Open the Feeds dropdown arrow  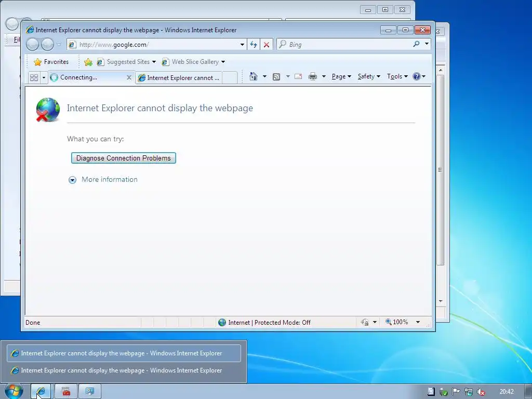coord(288,76)
